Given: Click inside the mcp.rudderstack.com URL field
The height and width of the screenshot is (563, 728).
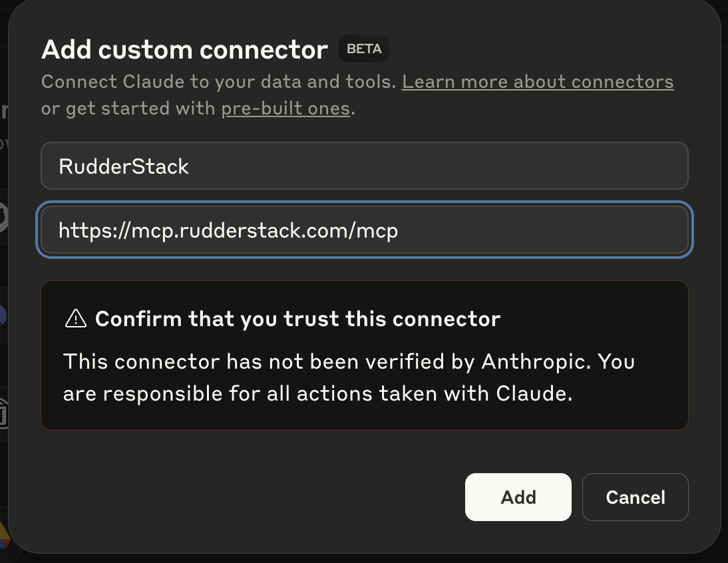Looking at the screenshot, I should pos(365,230).
